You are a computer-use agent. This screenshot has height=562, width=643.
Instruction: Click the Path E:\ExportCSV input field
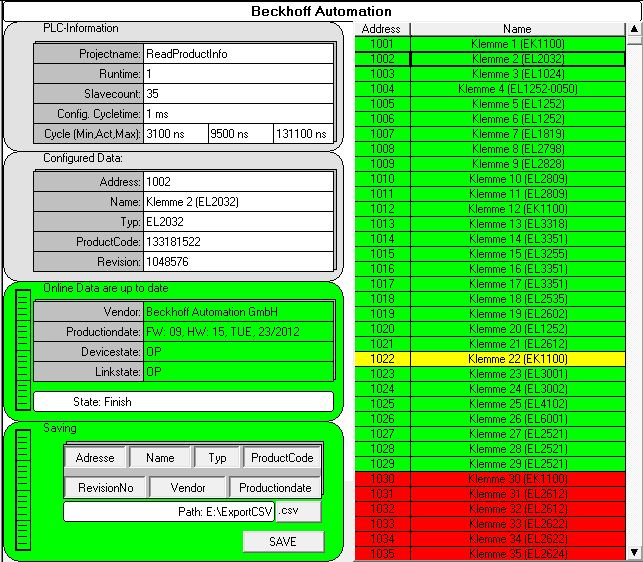(169, 512)
